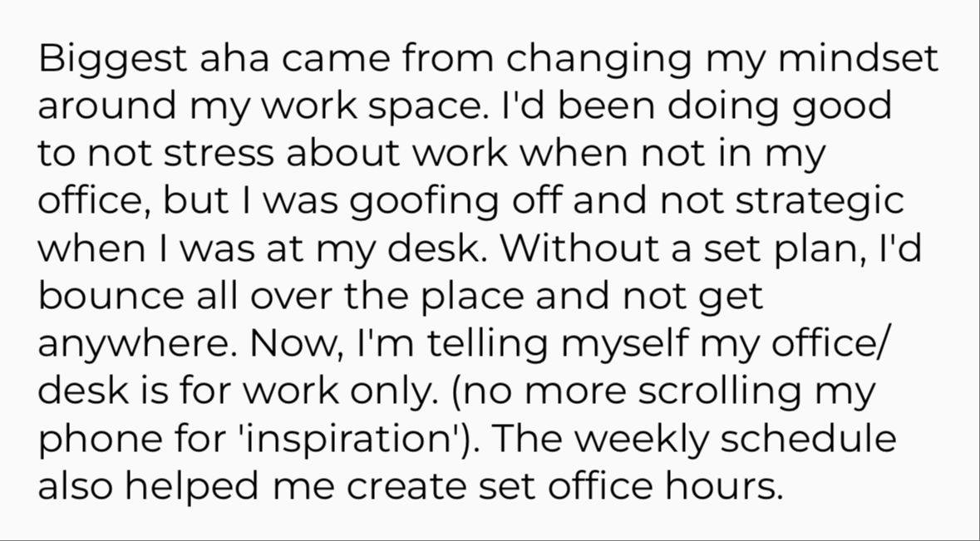This screenshot has height=541, width=980.
Task: Place cursor on the word "schedule"
Action: (x=809, y=440)
